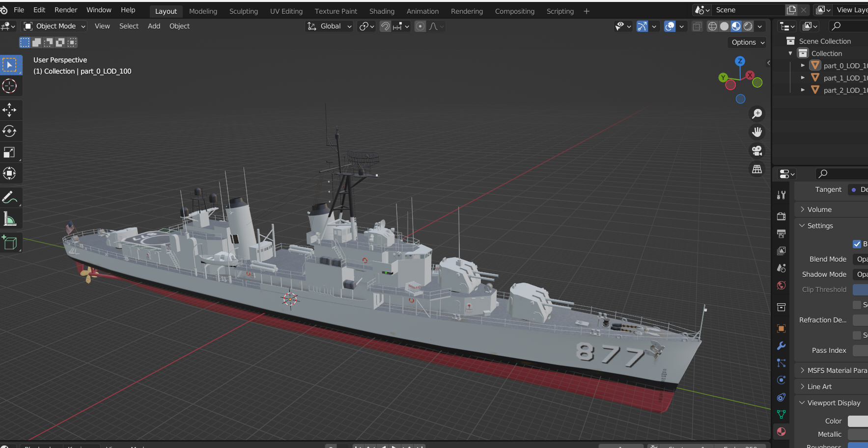Toggle camera view with the camera gizmo
Image resolution: width=868 pixels, height=448 pixels.
pyautogui.click(x=757, y=151)
